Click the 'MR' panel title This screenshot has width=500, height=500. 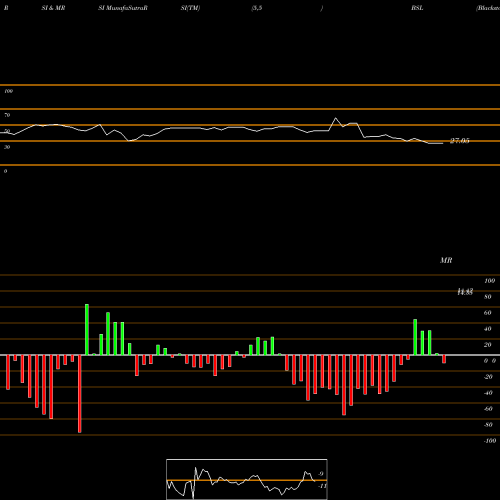(446, 260)
